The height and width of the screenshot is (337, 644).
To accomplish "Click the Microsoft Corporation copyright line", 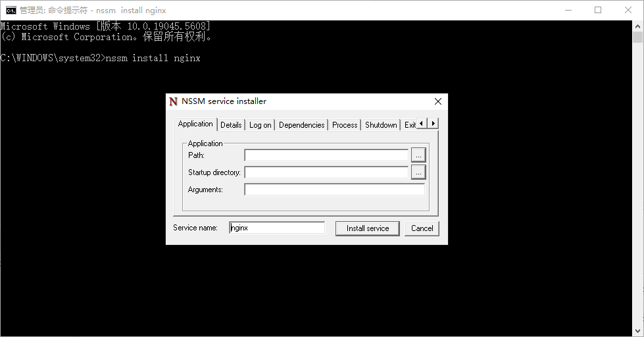I will point(106,37).
